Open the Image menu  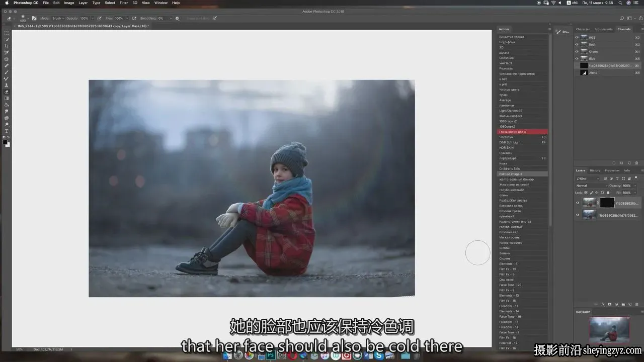[x=69, y=3]
